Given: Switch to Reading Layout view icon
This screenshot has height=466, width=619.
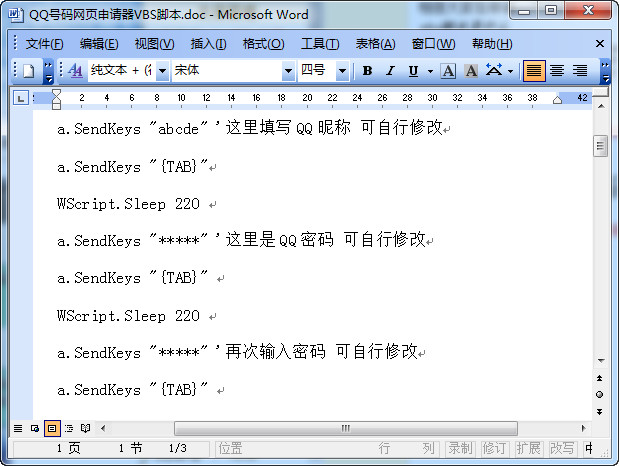Looking at the screenshot, I should 85,428.
